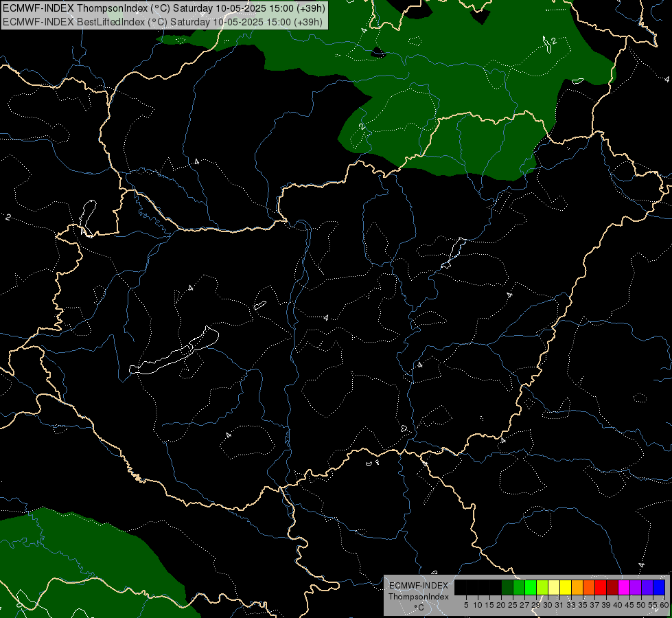The width and height of the screenshot is (672, 618).
Task: Click the legend scale value 50
Action: (641, 605)
